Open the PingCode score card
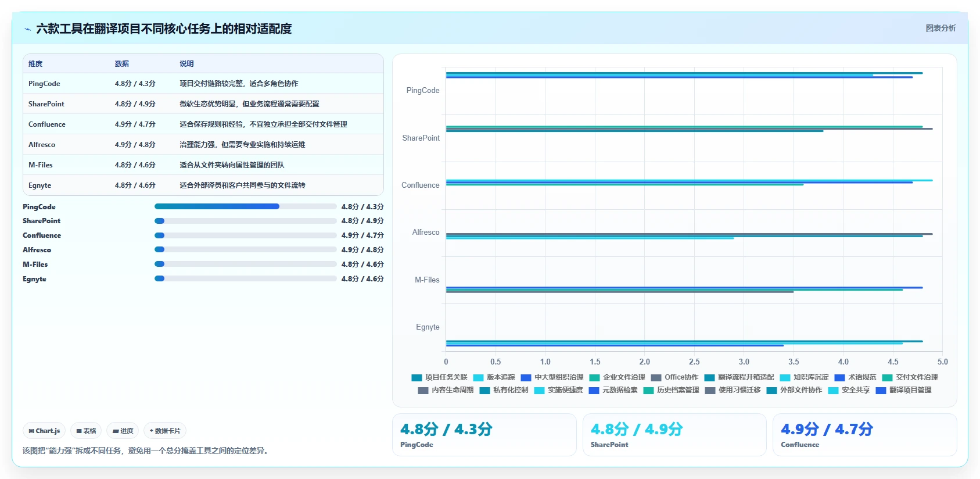This screenshot has height=479, width=980. (x=484, y=435)
